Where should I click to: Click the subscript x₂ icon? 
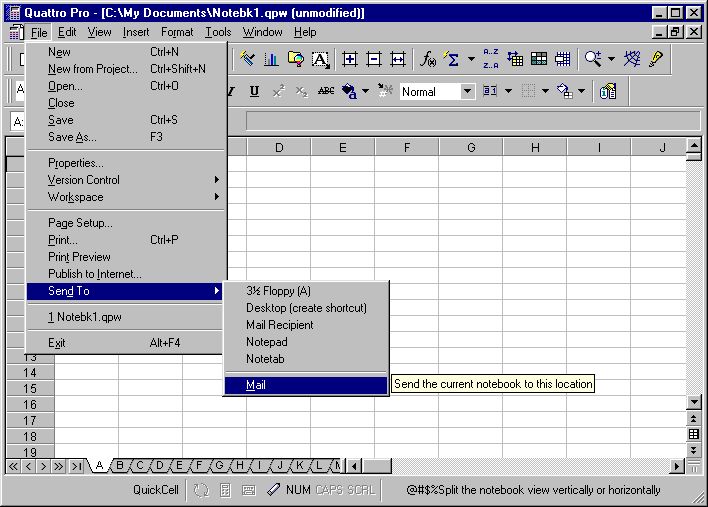click(x=302, y=92)
